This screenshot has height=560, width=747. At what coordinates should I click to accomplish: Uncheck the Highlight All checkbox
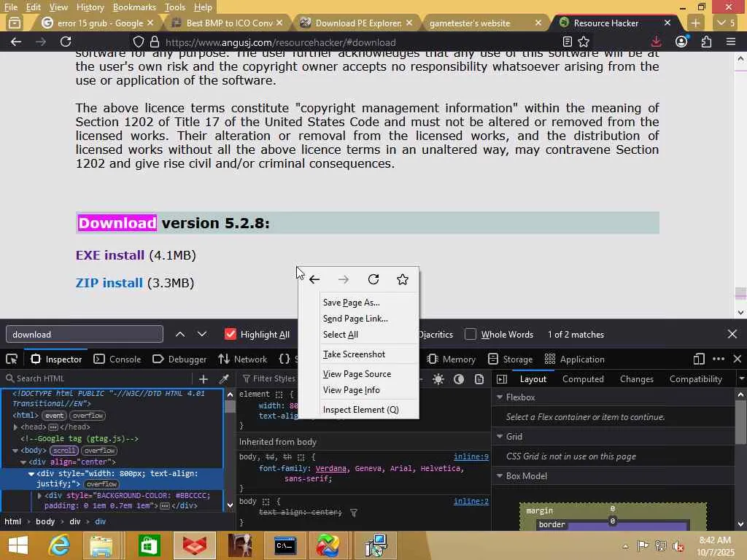coord(230,334)
